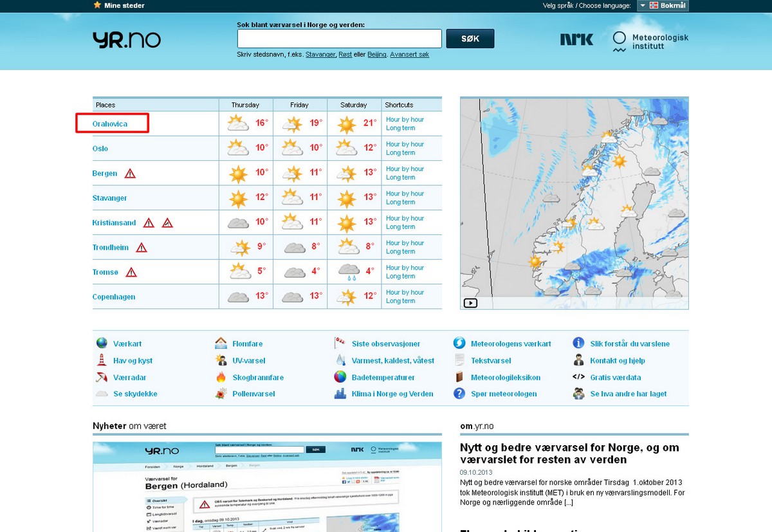Click the yr.no logo
This screenshot has width=772, height=532.
(126, 40)
